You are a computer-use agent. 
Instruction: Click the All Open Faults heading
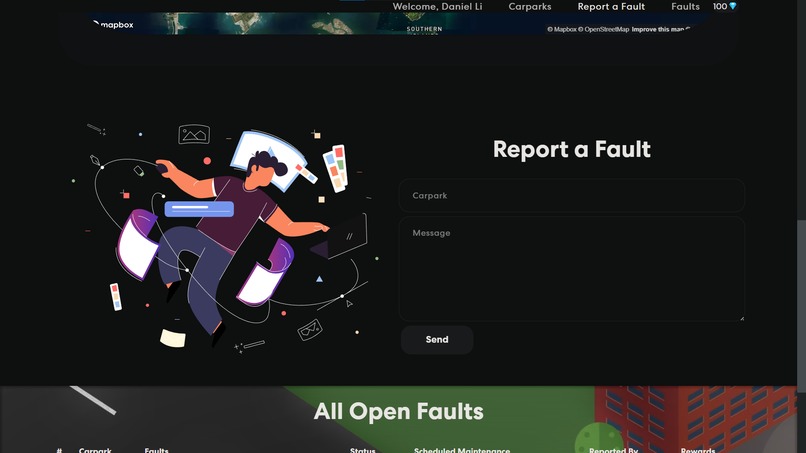[x=398, y=411]
